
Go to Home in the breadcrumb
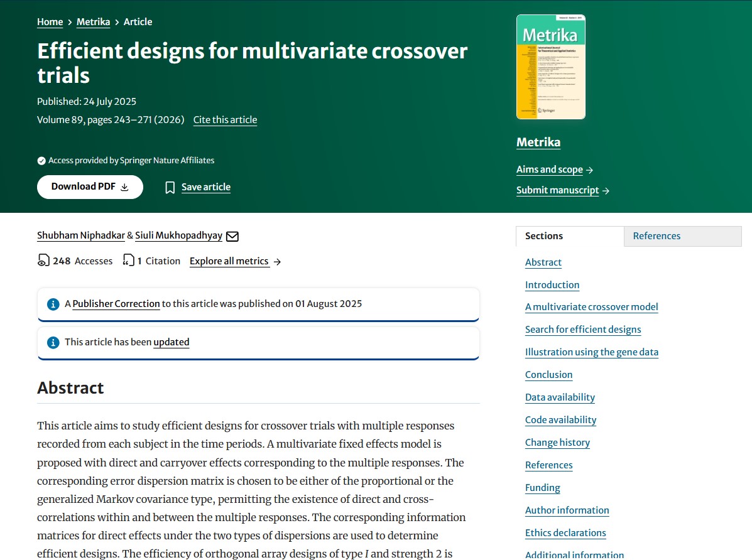coord(50,22)
